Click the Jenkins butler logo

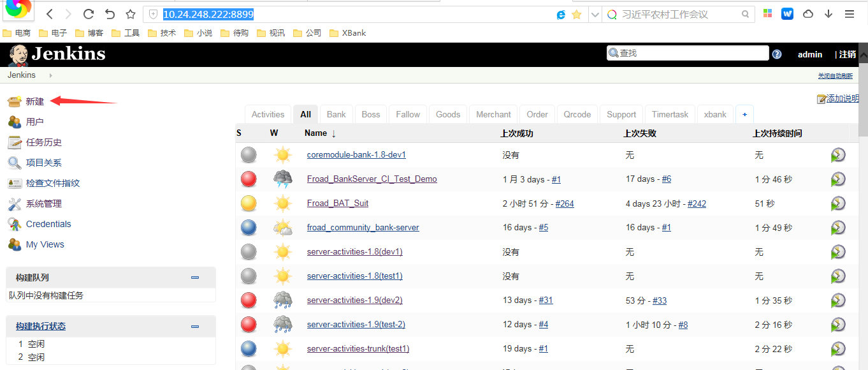click(18, 55)
